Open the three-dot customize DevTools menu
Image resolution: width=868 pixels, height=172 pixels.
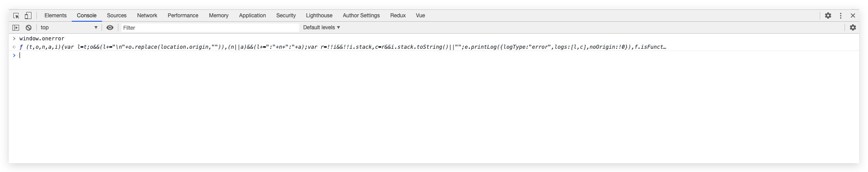point(841,16)
